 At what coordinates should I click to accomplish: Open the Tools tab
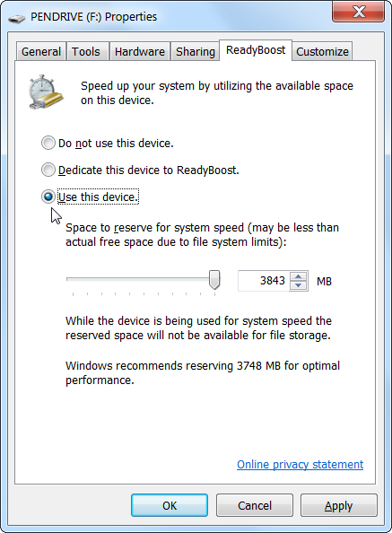pos(88,52)
